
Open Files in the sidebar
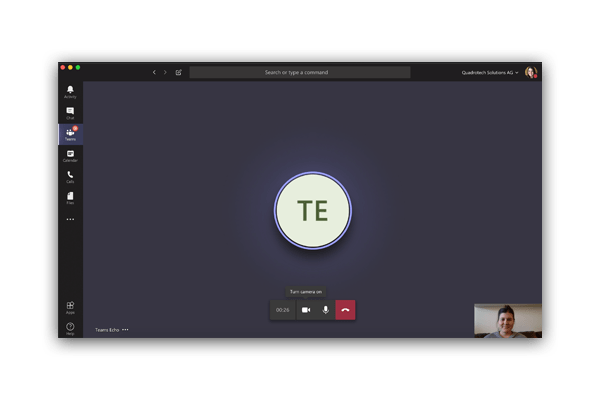click(70, 198)
